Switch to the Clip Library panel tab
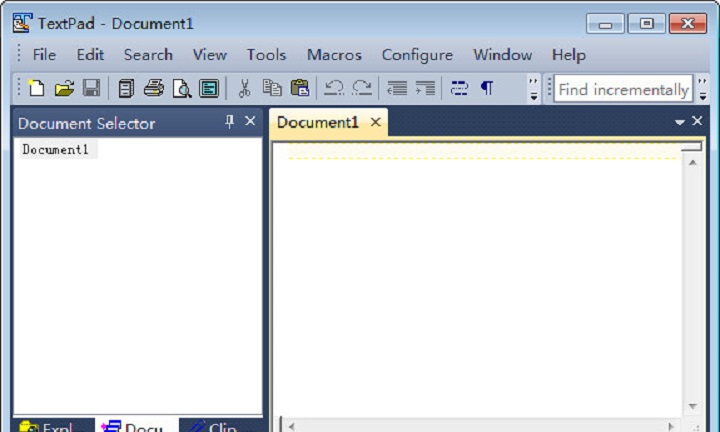Image resolution: width=720 pixels, height=432 pixels. click(x=219, y=425)
